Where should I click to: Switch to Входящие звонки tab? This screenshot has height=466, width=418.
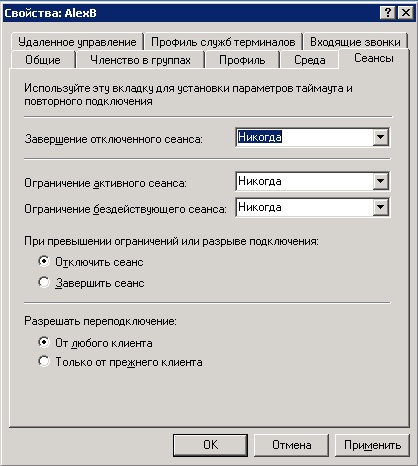click(x=355, y=42)
